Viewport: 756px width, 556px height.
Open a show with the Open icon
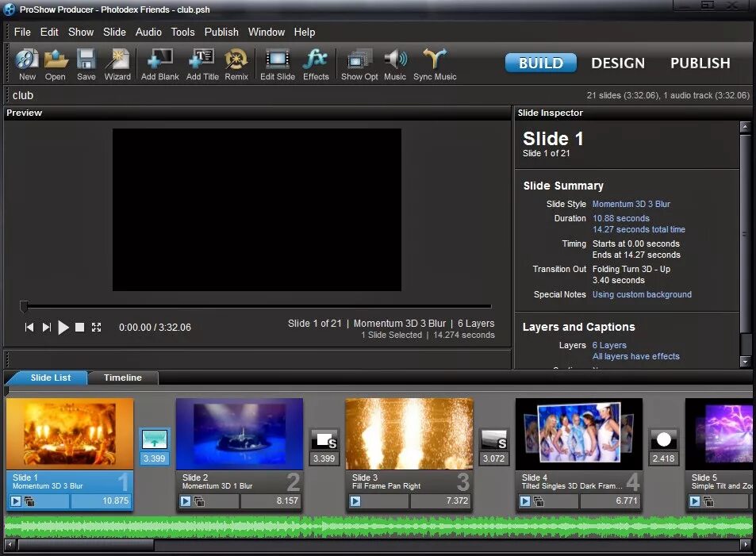(x=56, y=64)
